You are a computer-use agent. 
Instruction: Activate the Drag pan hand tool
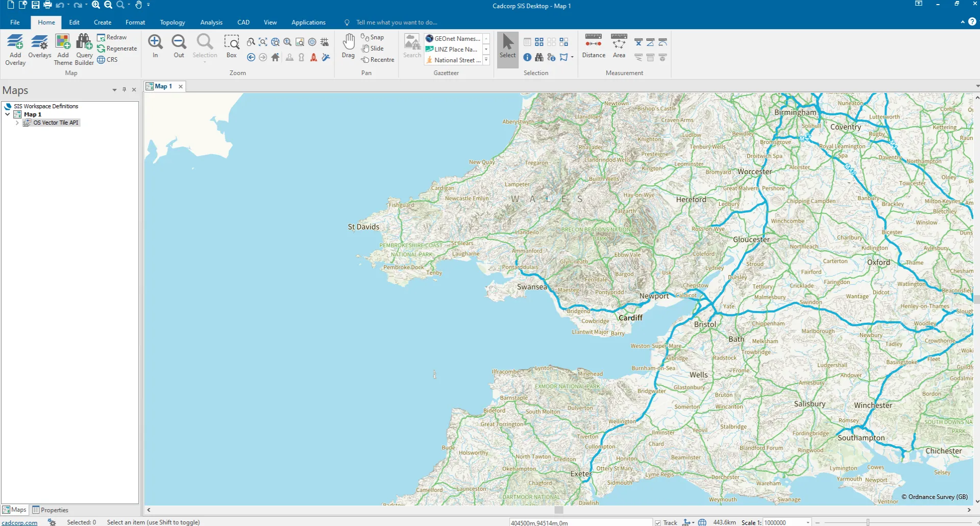[x=348, y=46]
